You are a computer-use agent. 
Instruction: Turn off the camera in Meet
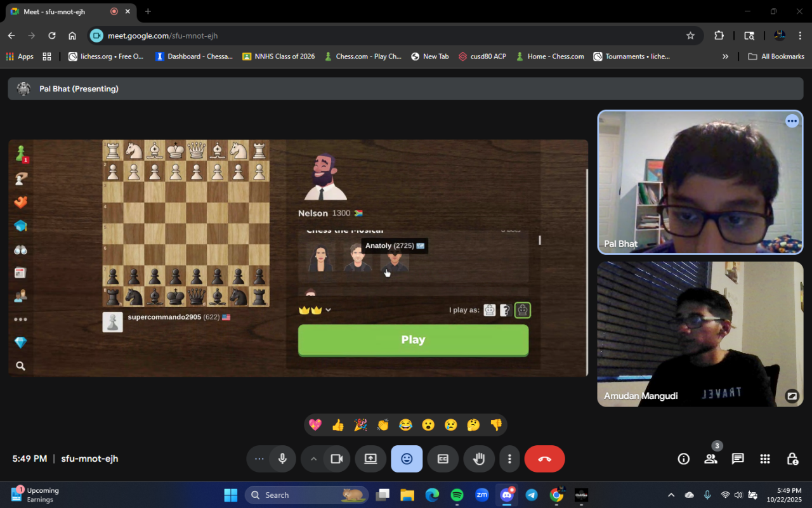coord(336,459)
